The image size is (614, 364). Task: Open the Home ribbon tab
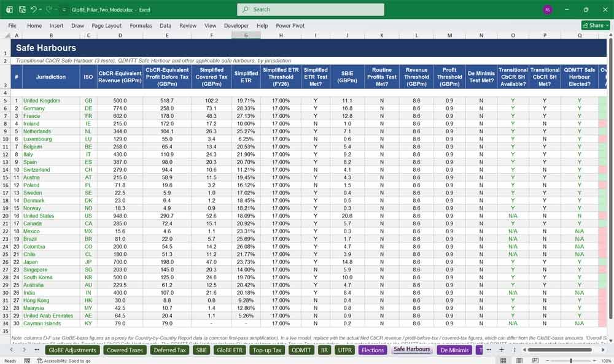(x=34, y=25)
